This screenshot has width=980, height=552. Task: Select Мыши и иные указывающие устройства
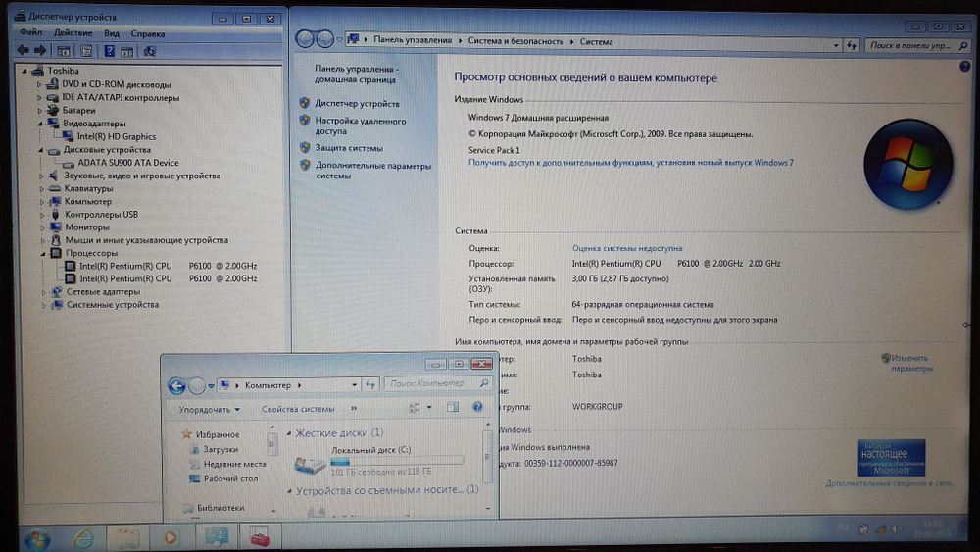coord(146,240)
